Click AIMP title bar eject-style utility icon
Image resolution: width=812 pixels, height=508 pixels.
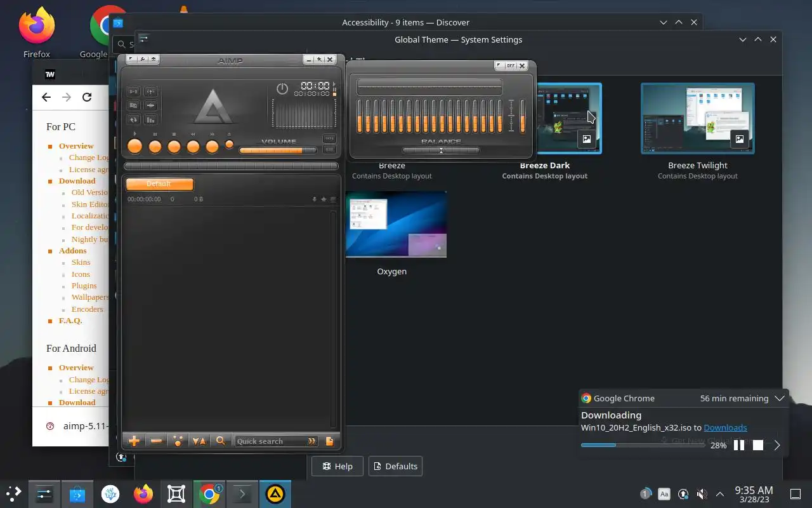click(154, 59)
